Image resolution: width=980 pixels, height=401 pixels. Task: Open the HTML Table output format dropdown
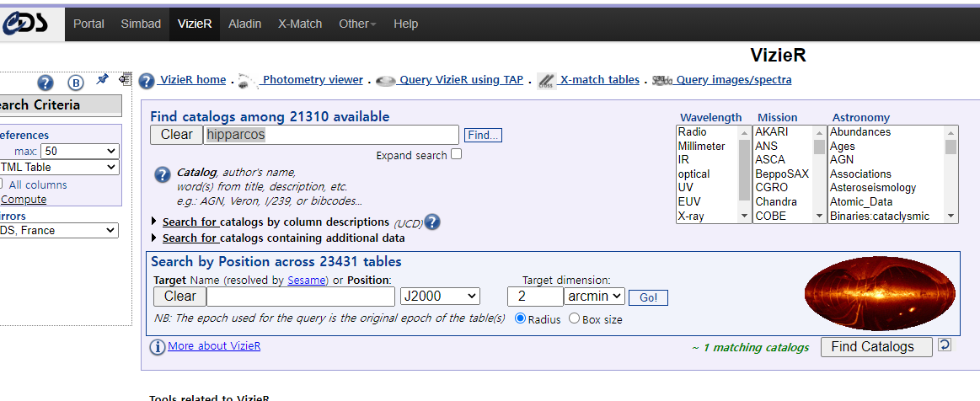pos(59,167)
